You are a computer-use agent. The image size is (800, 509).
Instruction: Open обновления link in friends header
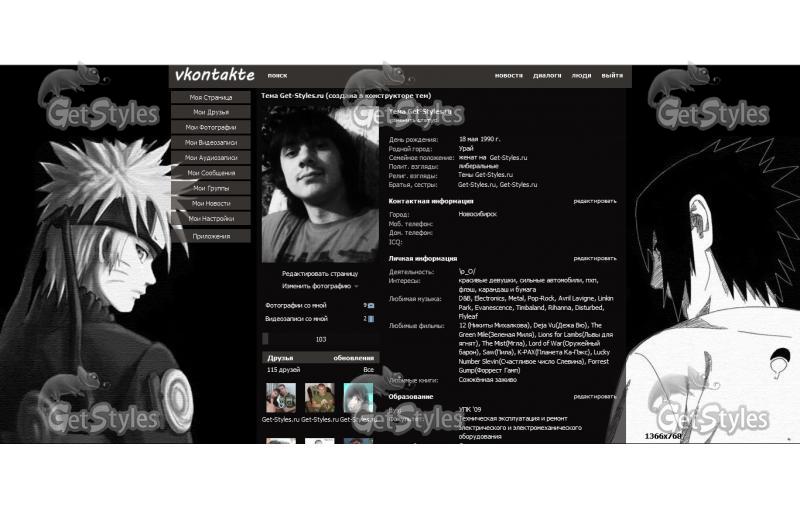[x=354, y=358]
